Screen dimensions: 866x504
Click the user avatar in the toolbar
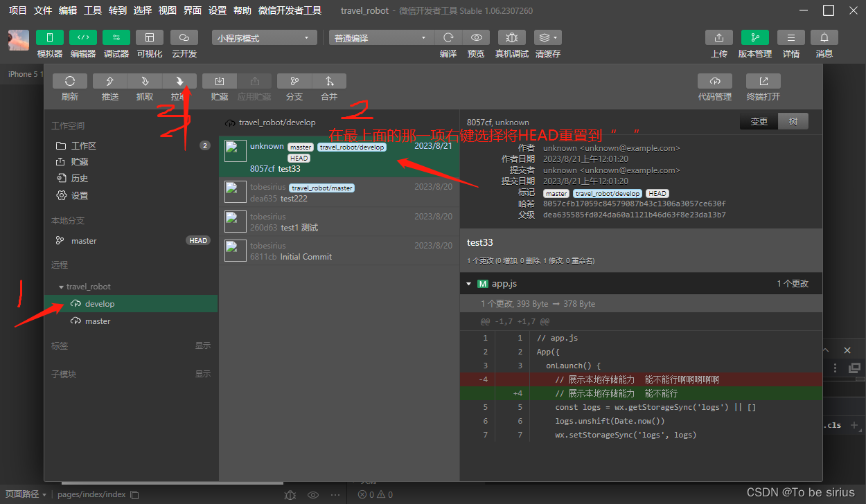point(19,40)
